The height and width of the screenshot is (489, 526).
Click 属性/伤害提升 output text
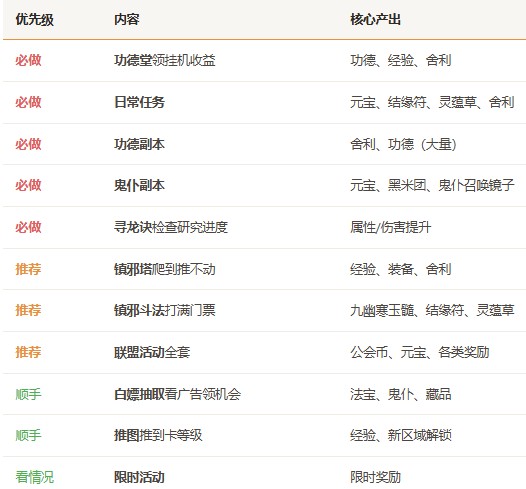[x=390, y=227]
